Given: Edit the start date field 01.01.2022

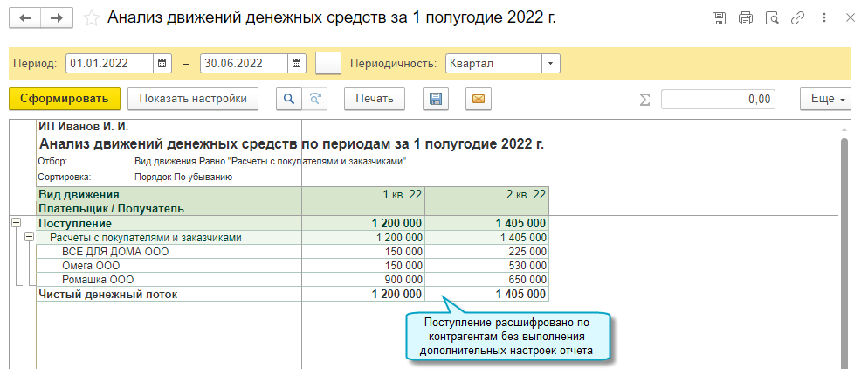Looking at the screenshot, I should [110, 63].
